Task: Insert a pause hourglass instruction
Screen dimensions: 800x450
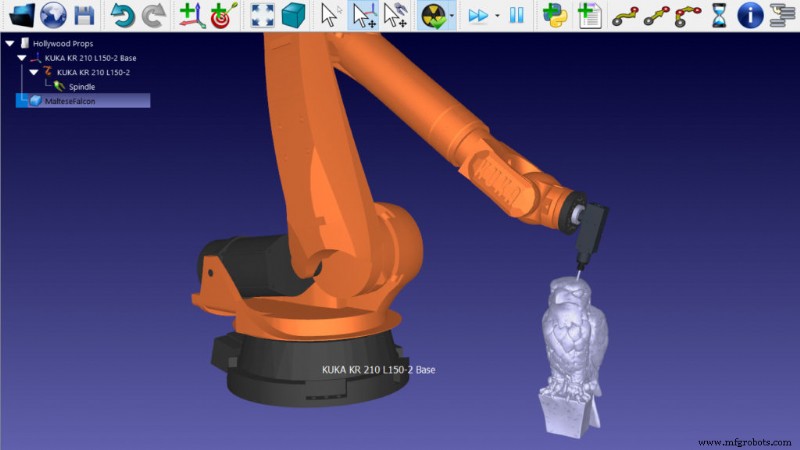Action: [718, 15]
